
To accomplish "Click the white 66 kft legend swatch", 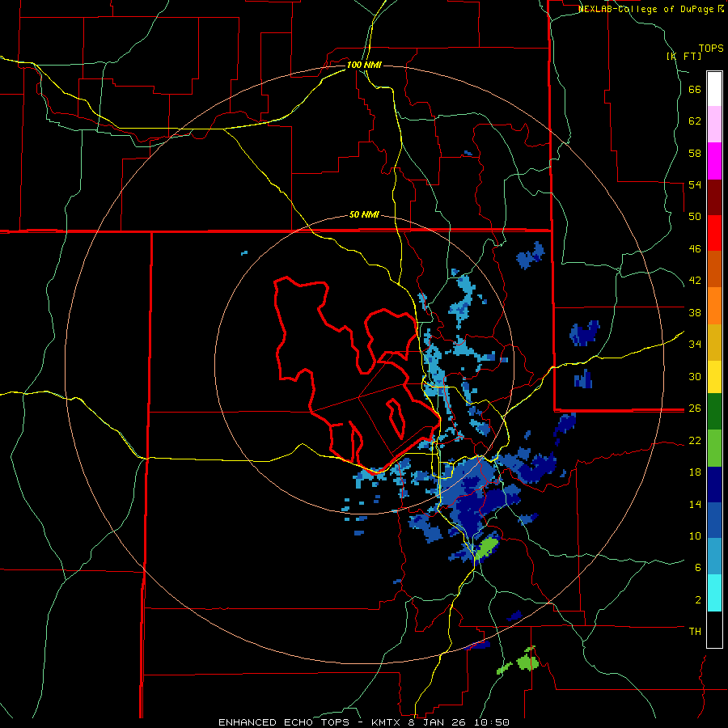I will pyautogui.click(x=714, y=89).
